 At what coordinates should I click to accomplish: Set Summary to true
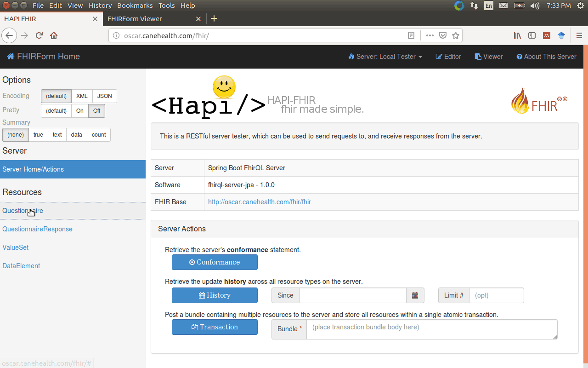click(x=38, y=135)
